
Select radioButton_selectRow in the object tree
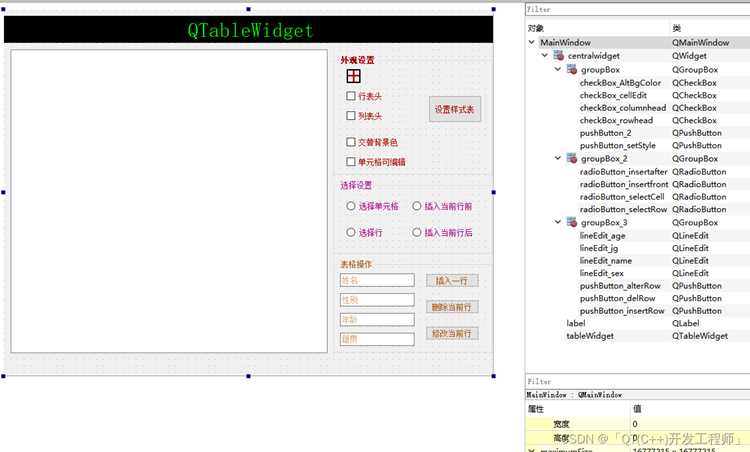(623, 209)
